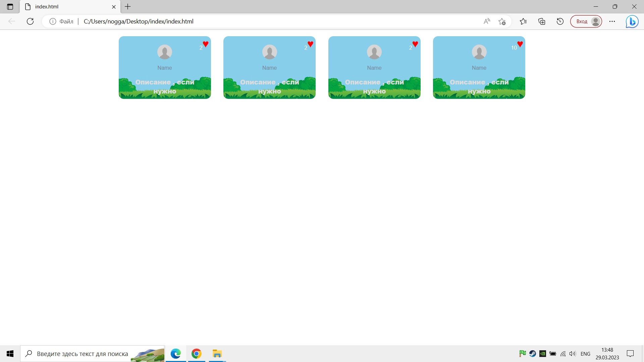Open the Collections icon
This screenshot has width=644, height=362.
tap(542, 21)
